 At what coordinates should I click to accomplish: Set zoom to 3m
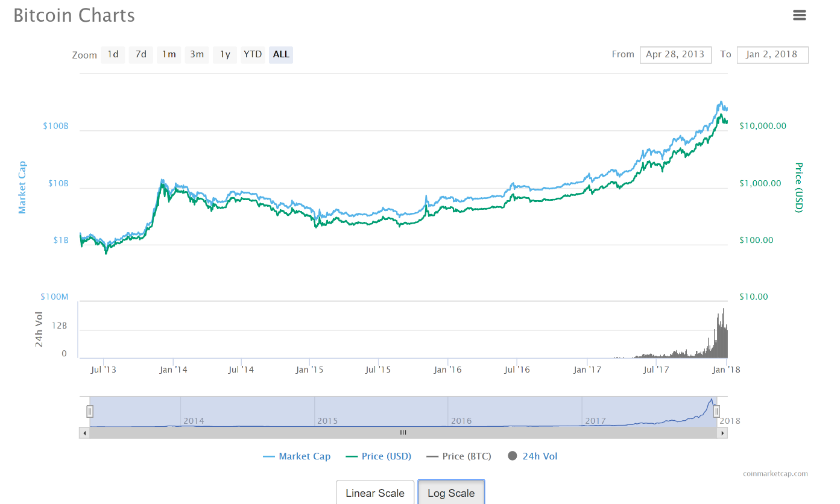coord(197,54)
